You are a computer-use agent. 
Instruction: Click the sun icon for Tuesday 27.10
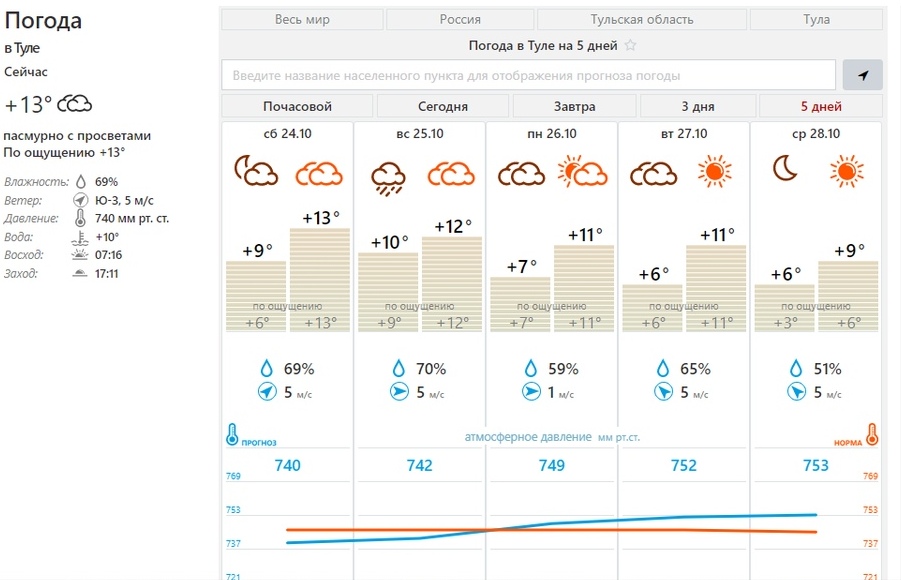pyautogui.click(x=714, y=173)
